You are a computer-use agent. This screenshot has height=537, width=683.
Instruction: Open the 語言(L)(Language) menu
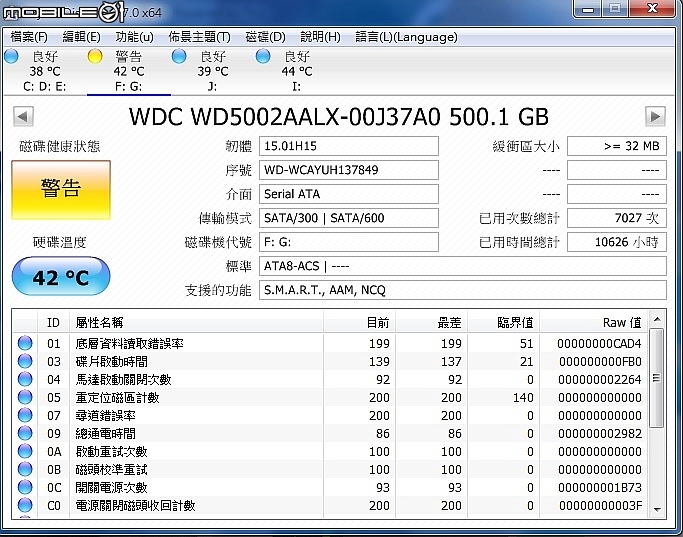tap(406, 37)
